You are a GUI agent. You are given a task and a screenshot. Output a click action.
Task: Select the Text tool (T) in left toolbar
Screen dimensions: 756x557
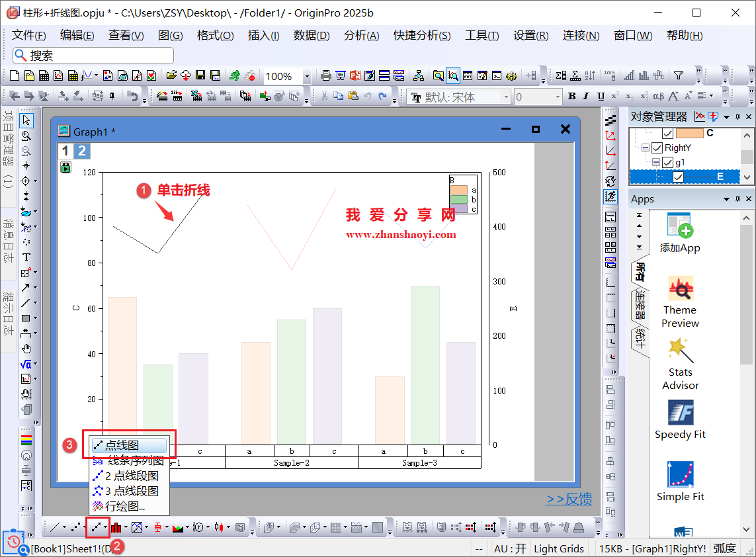(x=26, y=257)
